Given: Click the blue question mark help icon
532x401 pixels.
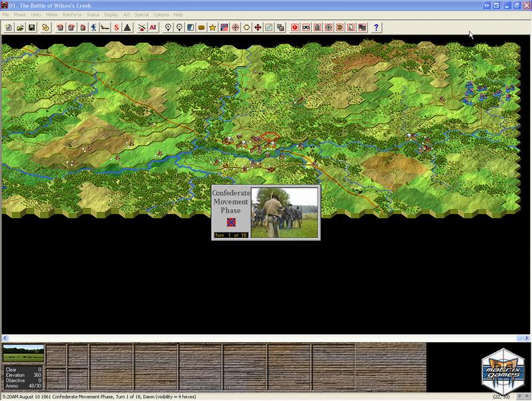Looking at the screenshot, I should pos(376,27).
